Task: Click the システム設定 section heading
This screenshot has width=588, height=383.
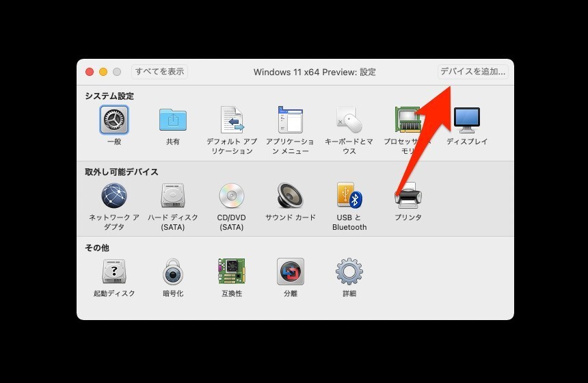Action: 109,96
